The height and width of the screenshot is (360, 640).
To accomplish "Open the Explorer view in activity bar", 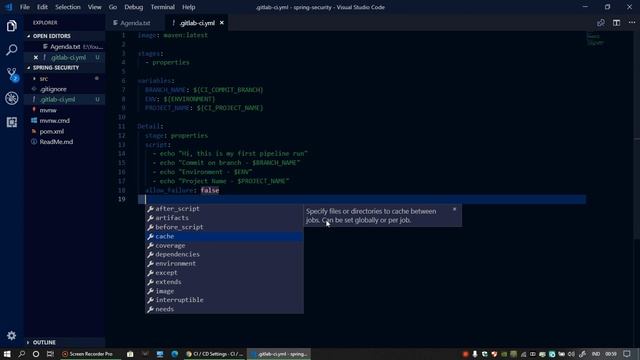I will (11, 26).
